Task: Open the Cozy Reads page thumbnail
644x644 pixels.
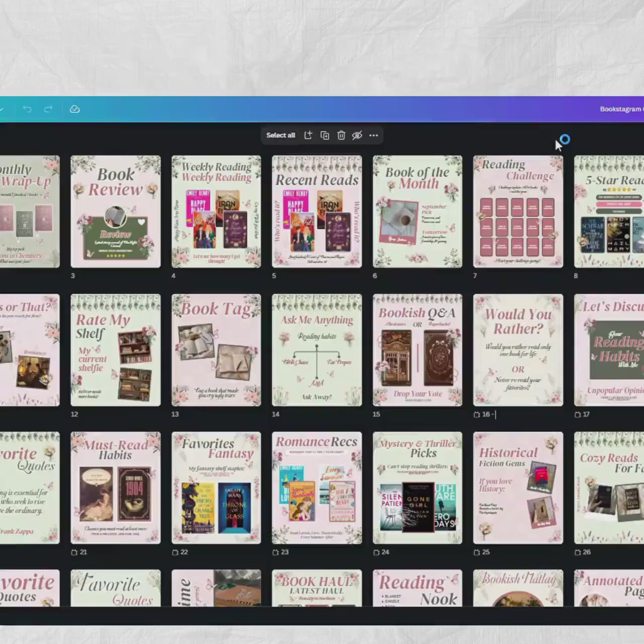Action: (609, 488)
